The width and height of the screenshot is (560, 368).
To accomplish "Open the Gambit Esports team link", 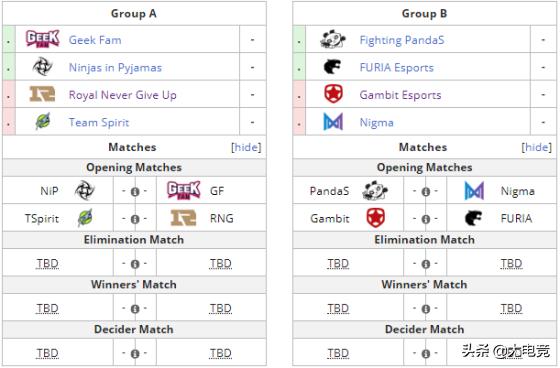I will pyautogui.click(x=400, y=95).
